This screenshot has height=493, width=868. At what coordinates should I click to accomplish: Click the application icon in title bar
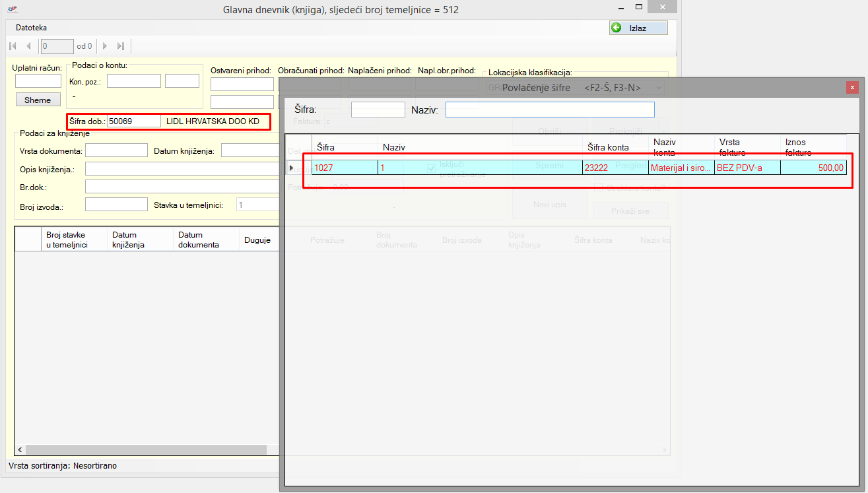coord(13,10)
